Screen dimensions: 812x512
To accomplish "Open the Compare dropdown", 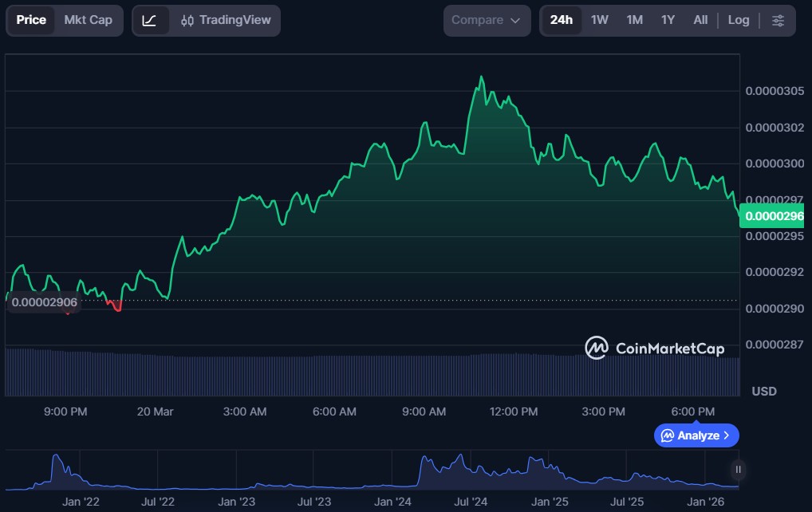I will 486,20.
